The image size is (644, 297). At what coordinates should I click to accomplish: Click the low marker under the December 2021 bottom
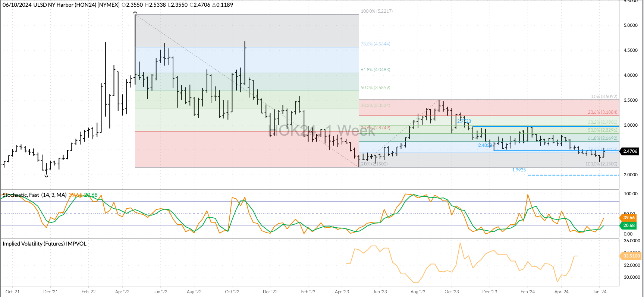pyautogui.click(x=46, y=176)
